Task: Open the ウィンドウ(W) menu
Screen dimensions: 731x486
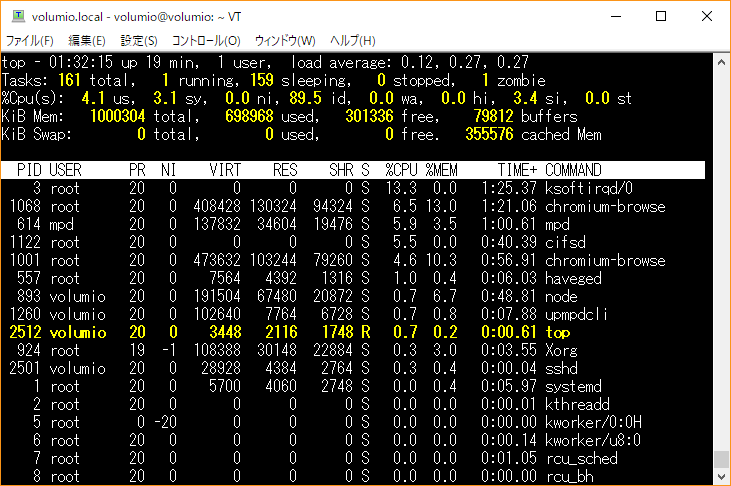Action: [285, 41]
